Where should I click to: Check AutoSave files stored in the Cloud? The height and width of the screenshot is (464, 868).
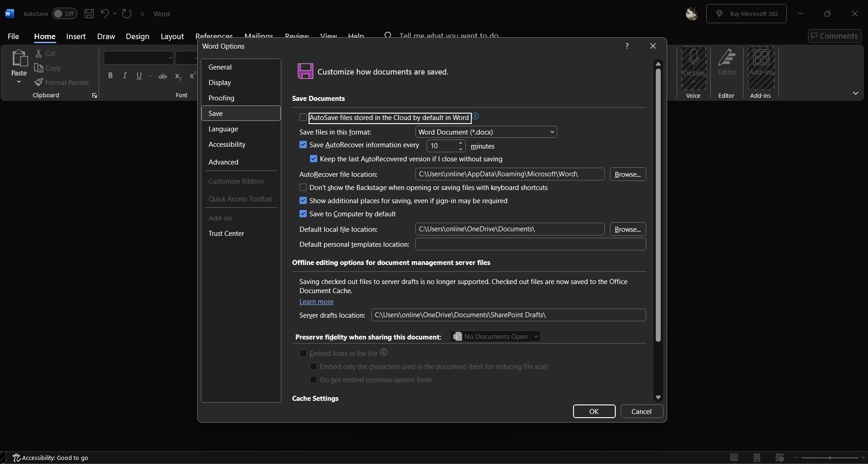pyautogui.click(x=303, y=118)
